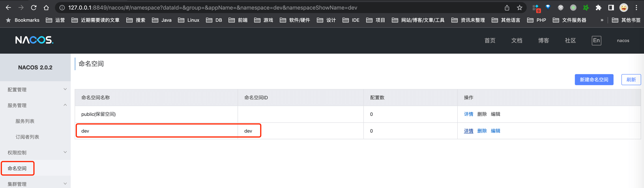Click the browser address bar URL
Screen dimensions: 644x188
point(213,7)
